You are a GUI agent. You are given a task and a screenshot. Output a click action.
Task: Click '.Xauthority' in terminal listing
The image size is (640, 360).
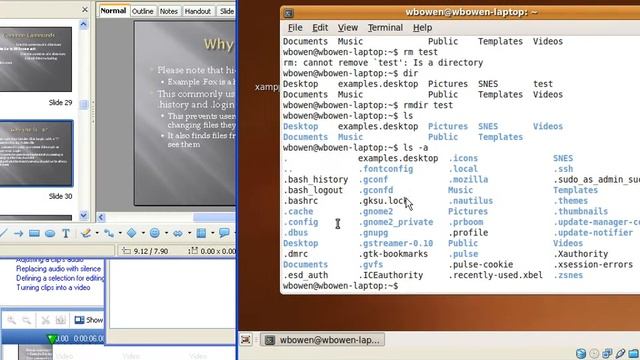coord(580,254)
